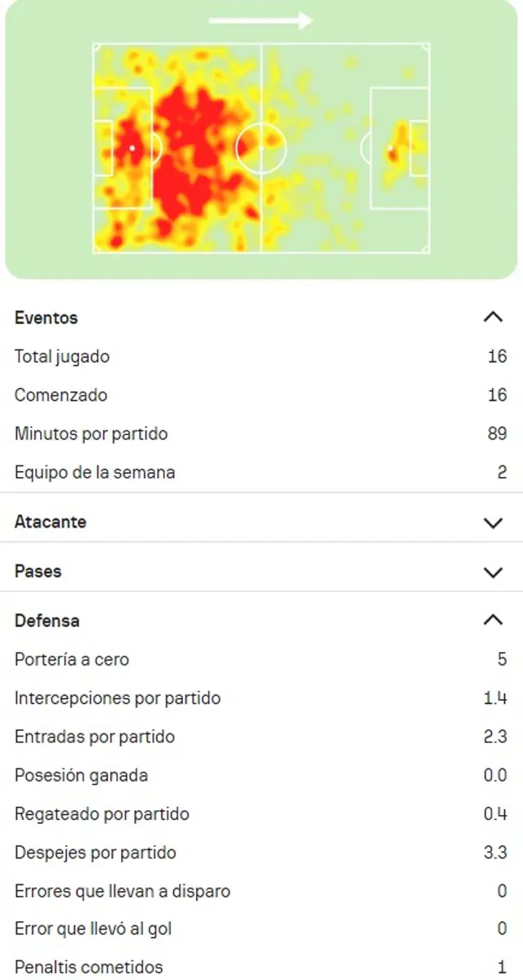The width and height of the screenshot is (523, 980).
Task: Click the attack direction arrow icon
Action: (261, 20)
